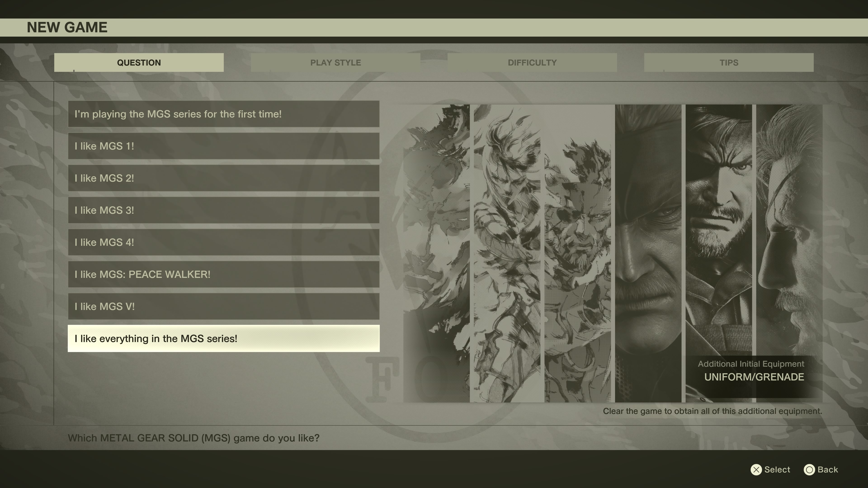Screen dimensions: 868x488
Task: Choose the "I like MGS 3!" option
Action: pos(223,210)
